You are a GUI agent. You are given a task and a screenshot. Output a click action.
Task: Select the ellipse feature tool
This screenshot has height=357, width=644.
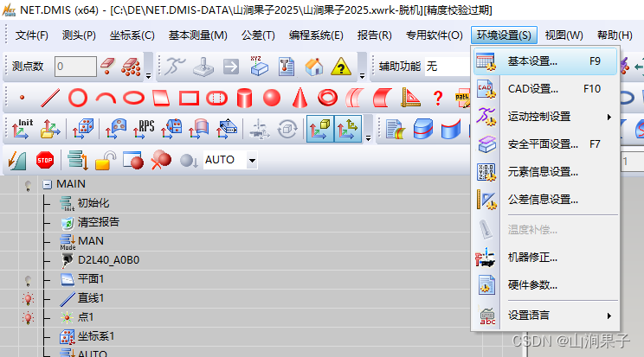click(x=134, y=98)
